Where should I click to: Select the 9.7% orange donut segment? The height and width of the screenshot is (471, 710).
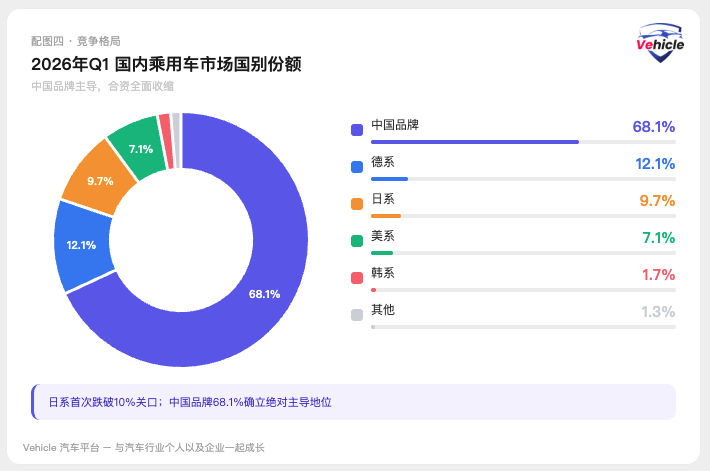99,181
